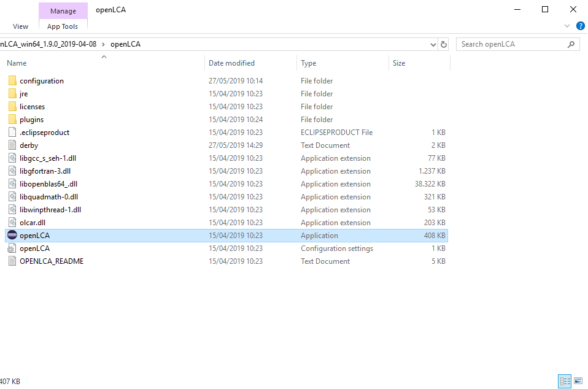Screen dimensions: 588x389
Task: Click the libgfortran-3.dll file icon
Action: pos(12,171)
